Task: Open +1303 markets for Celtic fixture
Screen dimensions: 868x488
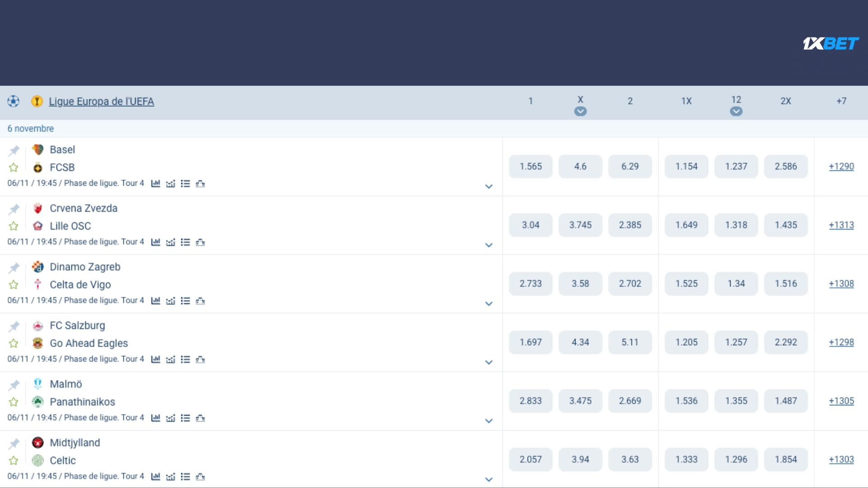Action: coord(841,460)
